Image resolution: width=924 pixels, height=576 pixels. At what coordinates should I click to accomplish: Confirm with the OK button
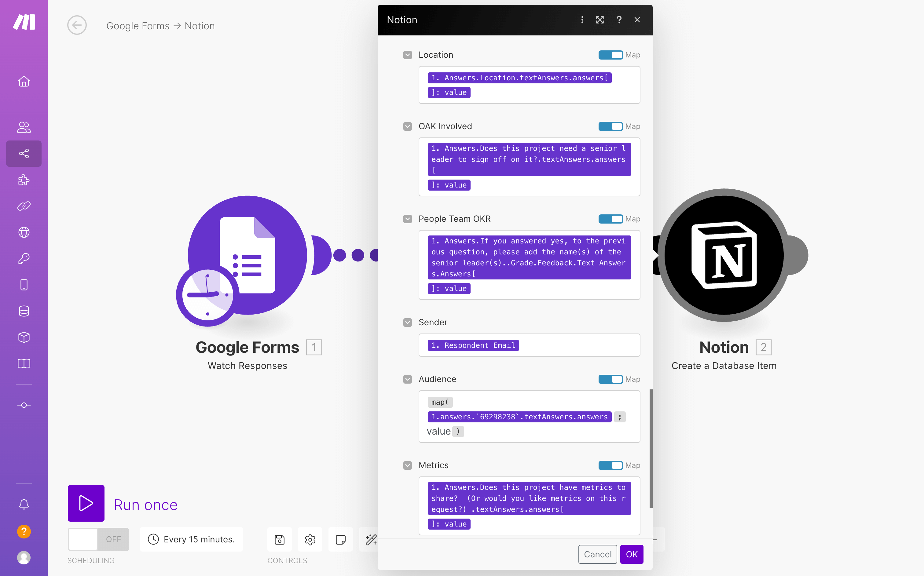point(632,555)
